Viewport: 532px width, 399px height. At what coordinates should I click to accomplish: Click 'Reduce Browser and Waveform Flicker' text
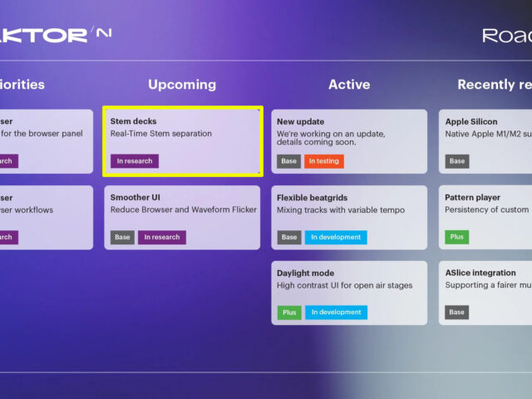click(x=183, y=209)
